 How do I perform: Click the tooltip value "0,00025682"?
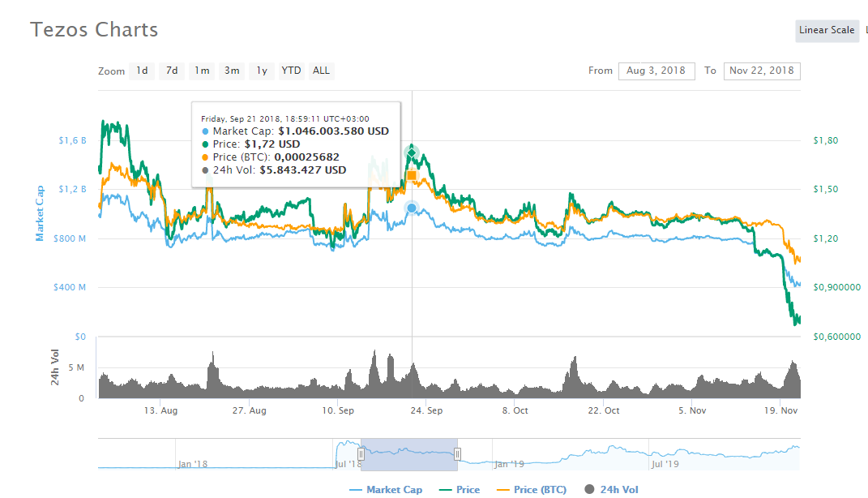[306, 157]
